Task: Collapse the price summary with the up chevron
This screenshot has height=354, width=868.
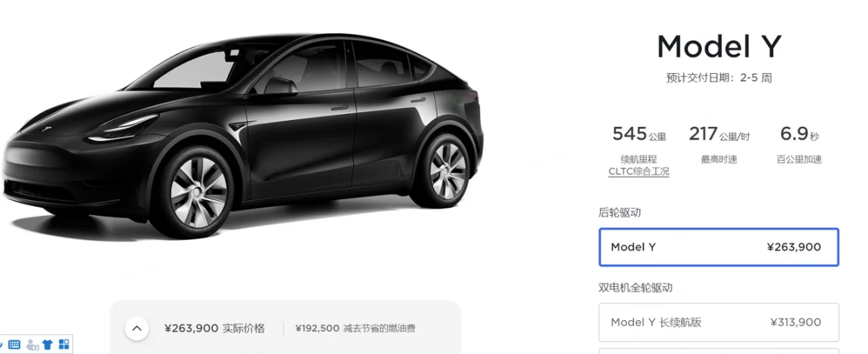Action: [x=137, y=328]
